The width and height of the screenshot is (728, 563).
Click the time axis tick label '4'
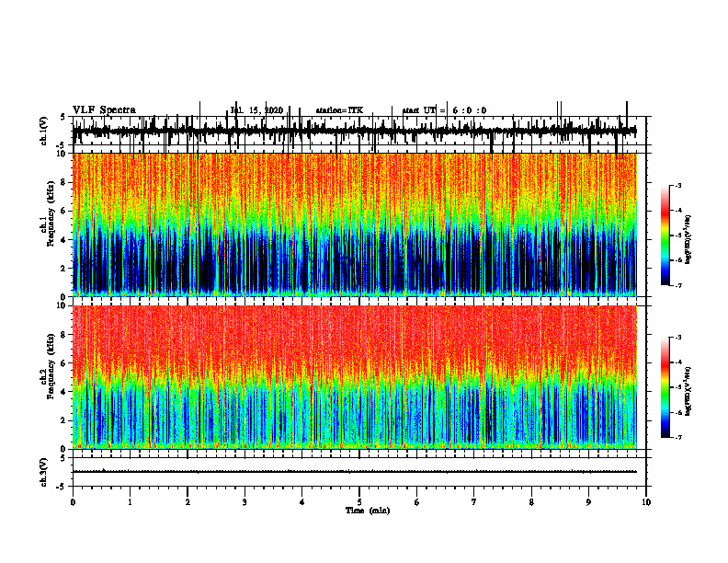coord(302,502)
